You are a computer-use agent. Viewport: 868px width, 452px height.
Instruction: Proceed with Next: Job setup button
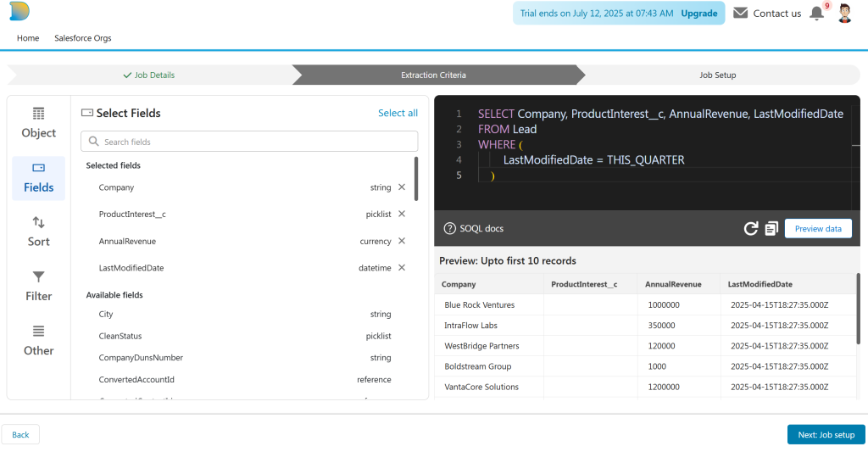826,435
